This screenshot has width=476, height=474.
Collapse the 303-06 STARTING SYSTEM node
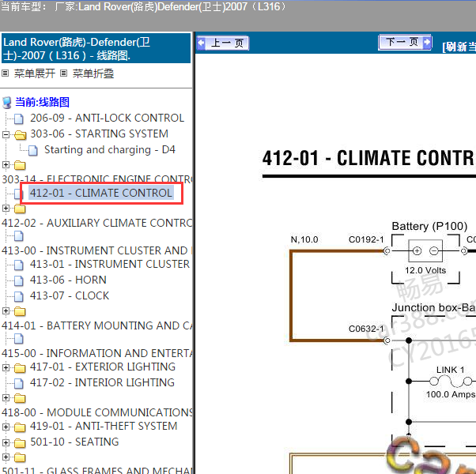pos(6,134)
